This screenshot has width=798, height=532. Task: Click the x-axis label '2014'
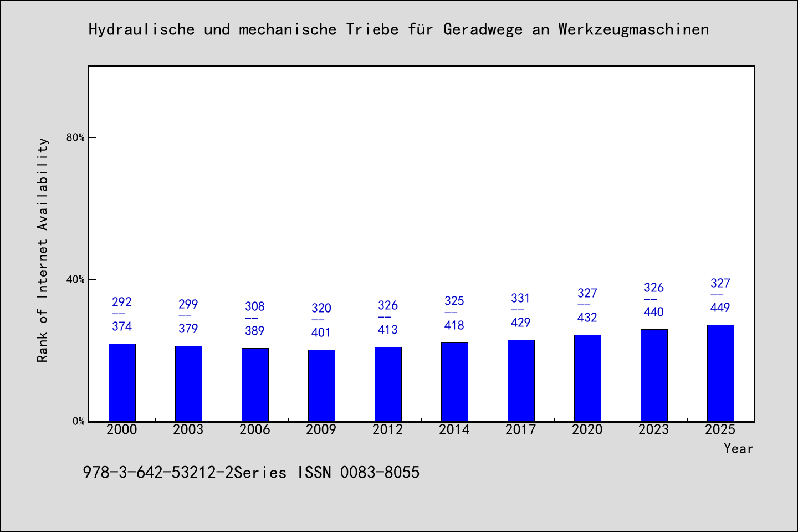pyautogui.click(x=454, y=429)
